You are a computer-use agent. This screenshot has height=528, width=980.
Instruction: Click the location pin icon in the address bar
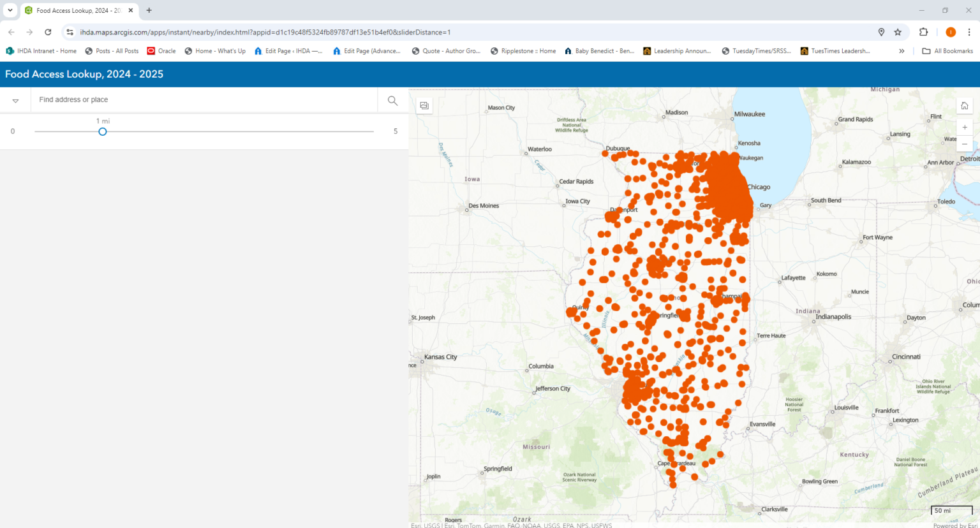pyautogui.click(x=881, y=32)
